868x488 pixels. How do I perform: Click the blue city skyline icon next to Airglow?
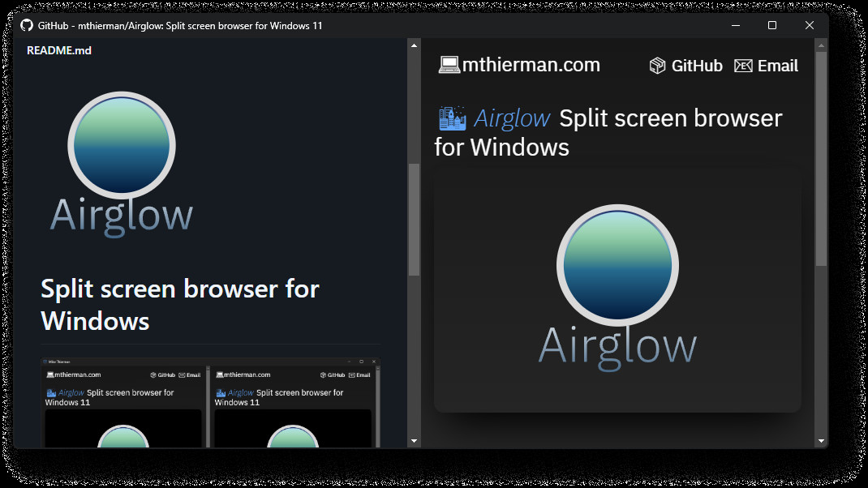(x=453, y=118)
